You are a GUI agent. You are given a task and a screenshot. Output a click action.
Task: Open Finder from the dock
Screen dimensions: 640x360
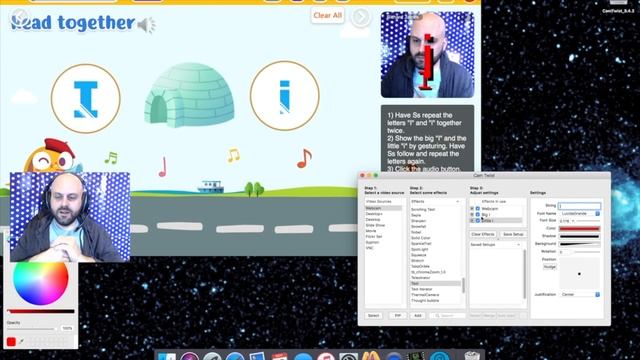[166, 357]
